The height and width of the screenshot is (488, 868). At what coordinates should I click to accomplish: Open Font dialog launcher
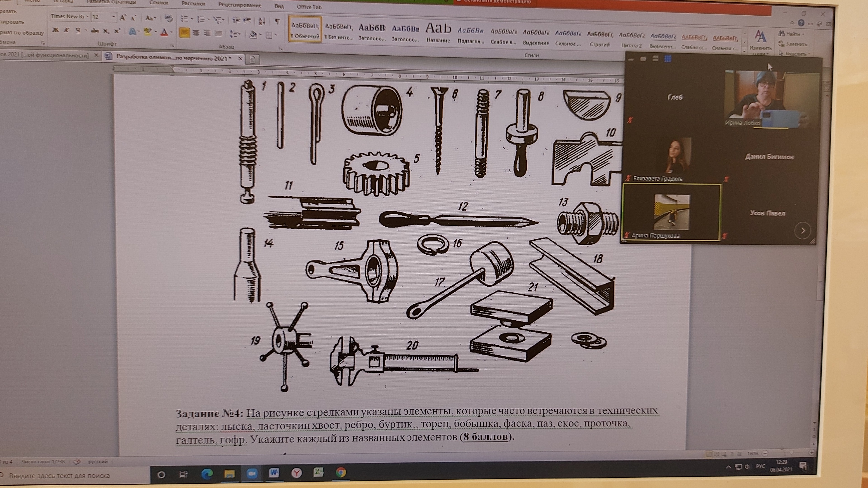click(x=172, y=45)
